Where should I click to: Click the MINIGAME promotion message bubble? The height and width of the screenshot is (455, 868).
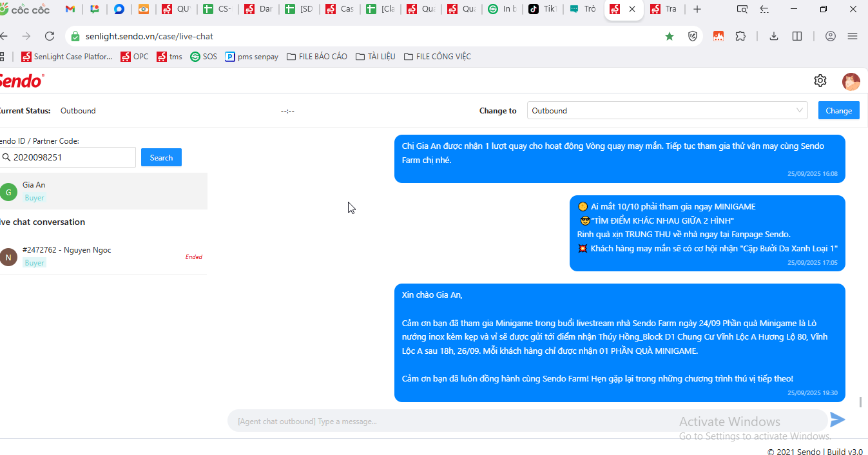click(x=708, y=233)
